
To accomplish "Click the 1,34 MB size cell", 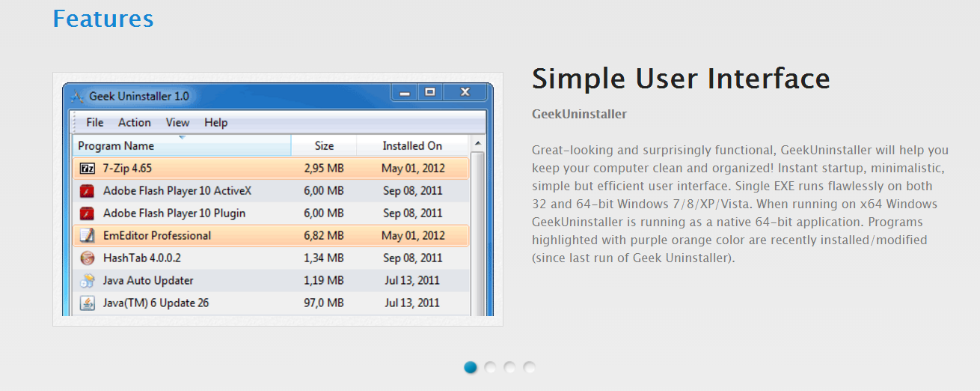I will coord(324,258).
